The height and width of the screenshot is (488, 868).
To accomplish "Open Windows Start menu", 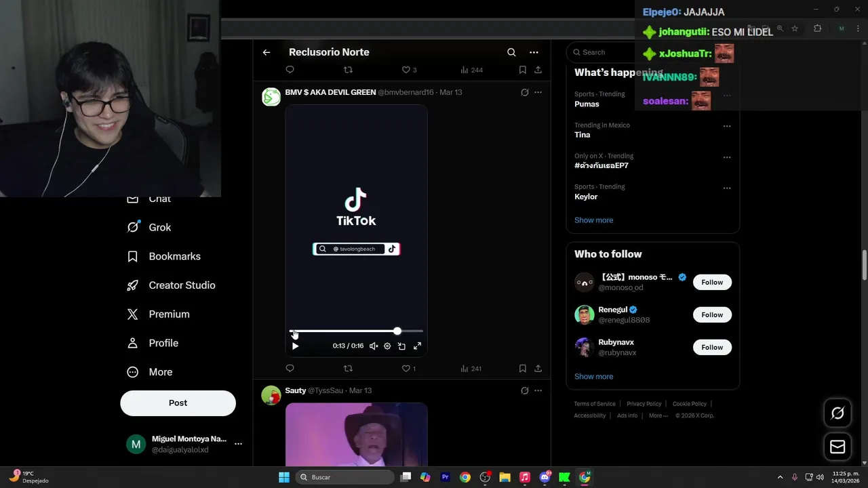I will point(284,477).
